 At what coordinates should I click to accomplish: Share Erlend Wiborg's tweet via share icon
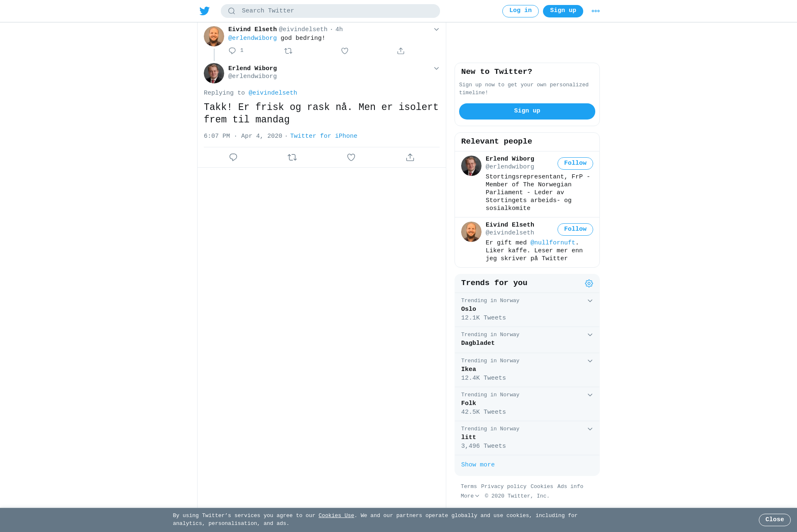click(x=410, y=157)
